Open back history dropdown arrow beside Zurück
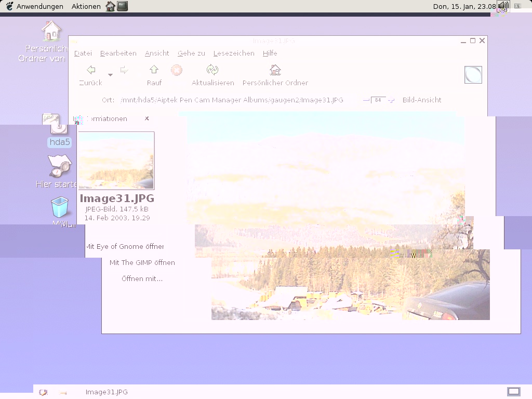This screenshot has height=399, width=532. pyautogui.click(x=110, y=75)
